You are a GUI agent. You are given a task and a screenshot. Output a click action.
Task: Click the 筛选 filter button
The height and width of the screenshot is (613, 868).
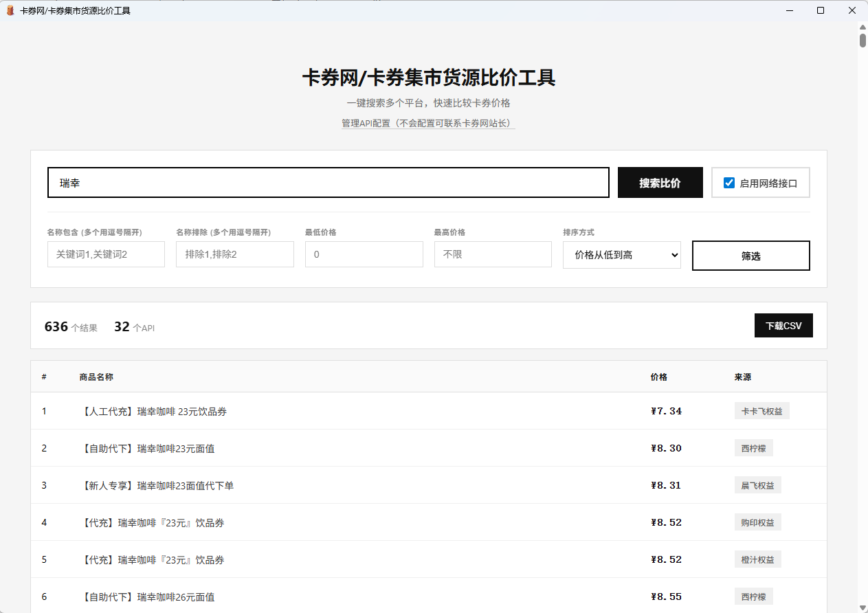tap(750, 255)
